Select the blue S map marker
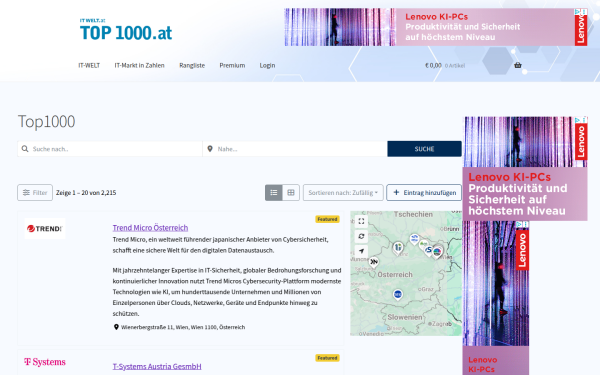600x375 pixels. pyautogui.click(x=429, y=250)
